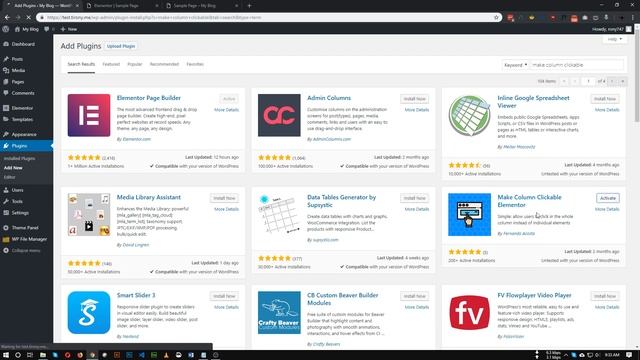This screenshot has width=640, height=360.
Task: Go back in browser history
Action: click(x=7, y=18)
